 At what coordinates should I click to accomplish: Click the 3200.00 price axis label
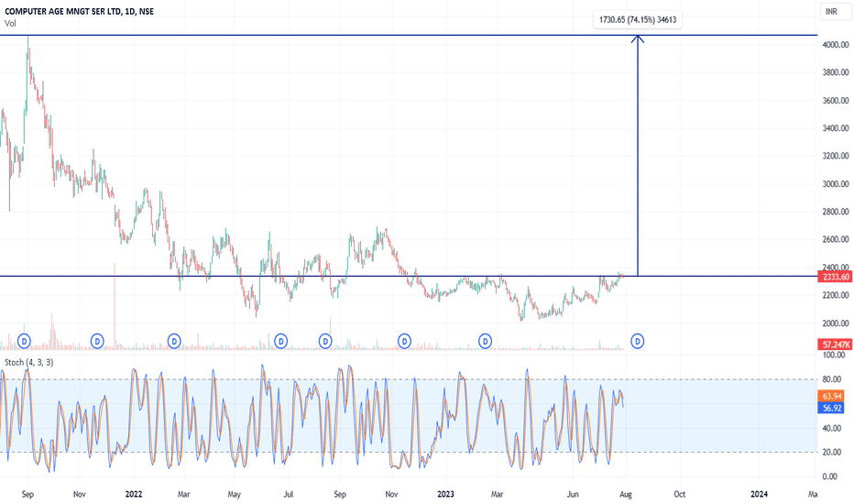(x=836, y=156)
